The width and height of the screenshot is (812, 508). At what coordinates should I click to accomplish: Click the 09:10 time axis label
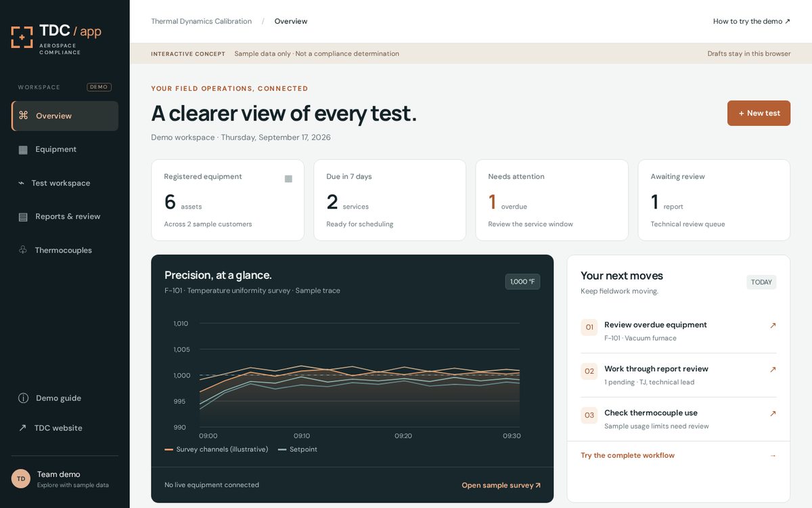[x=302, y=436]
